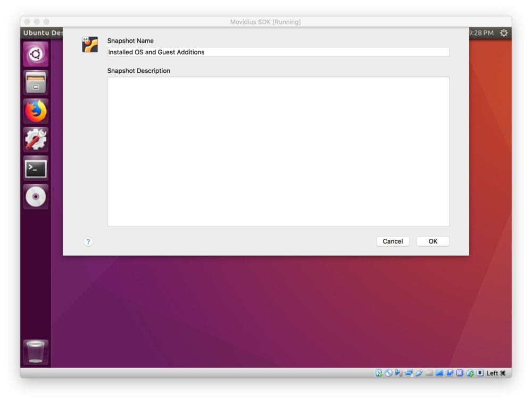Click inside the Snapshot Description box
The width and height of the screenshot is (532, 402).
coord(278,152)
